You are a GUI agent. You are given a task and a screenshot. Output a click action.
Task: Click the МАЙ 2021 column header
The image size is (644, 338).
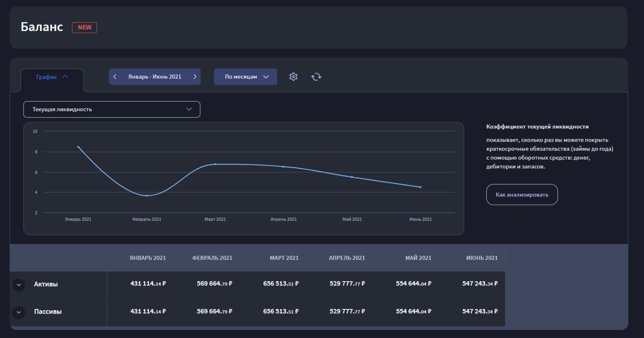pos(418,258)
